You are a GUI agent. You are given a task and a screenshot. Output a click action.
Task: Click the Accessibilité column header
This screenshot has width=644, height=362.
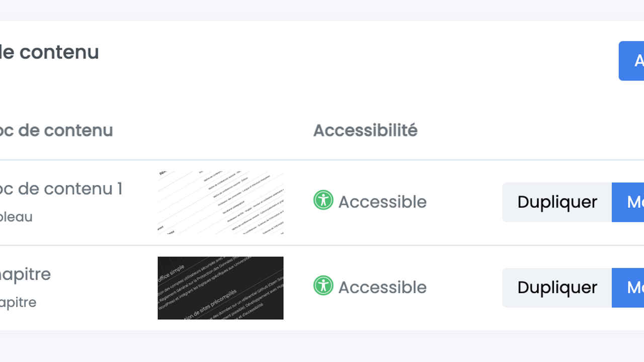point(365,131)
